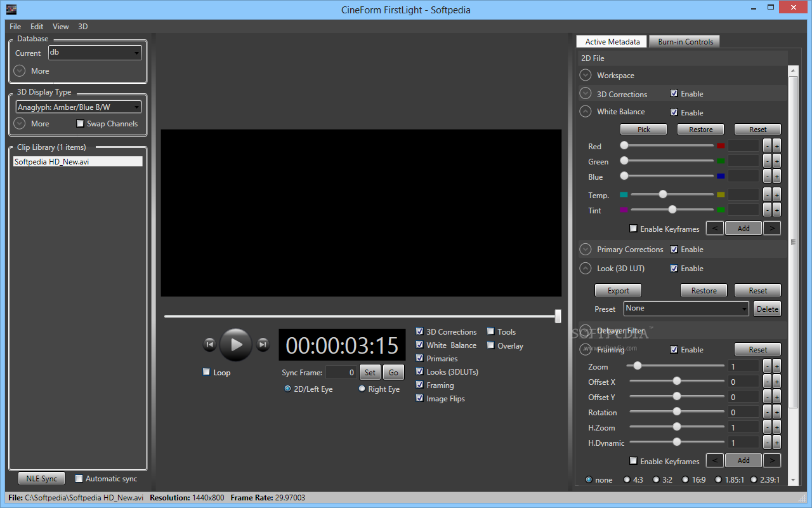Screen dimensions: 812x508
Task: Collapse the Look (3D LUT) section
Action: pyautogui.click(x=586, y=269)
